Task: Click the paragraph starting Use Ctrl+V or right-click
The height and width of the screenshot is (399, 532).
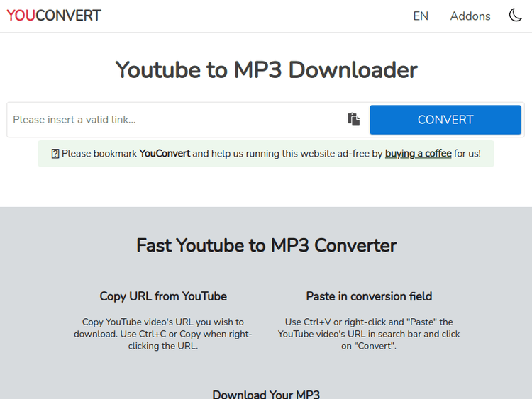Action: (369, 334)
